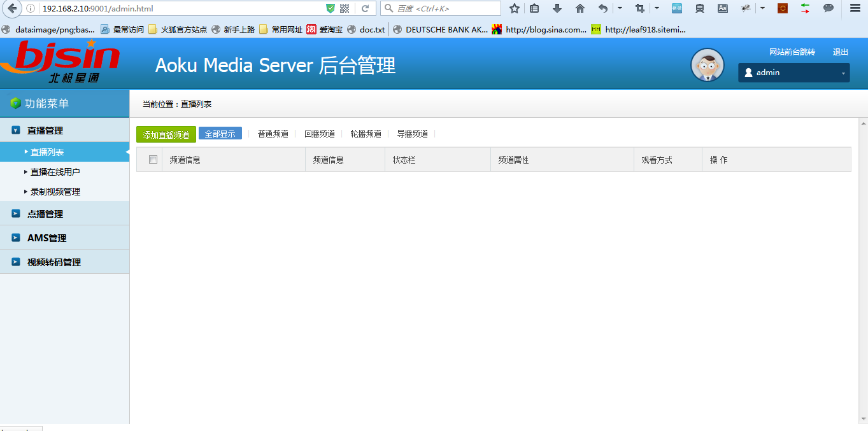The height and width of the screenshot is (431, 868).
Task: Select the 普通频道 channel tab
Action: click(x=273, y=134)
